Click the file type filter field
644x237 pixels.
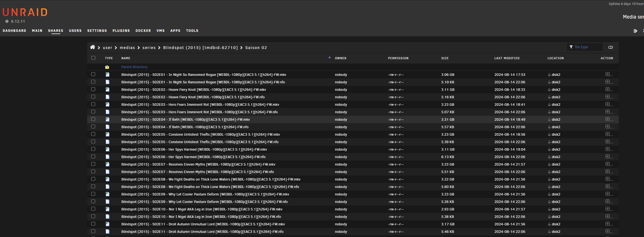pos(587,47)
